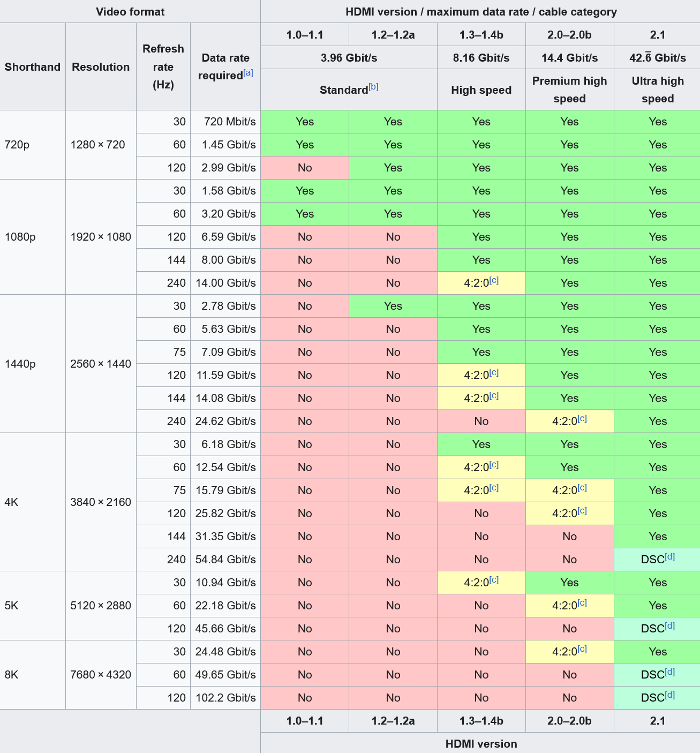Open footnote [a] next to Data rate required

point(248,72)
